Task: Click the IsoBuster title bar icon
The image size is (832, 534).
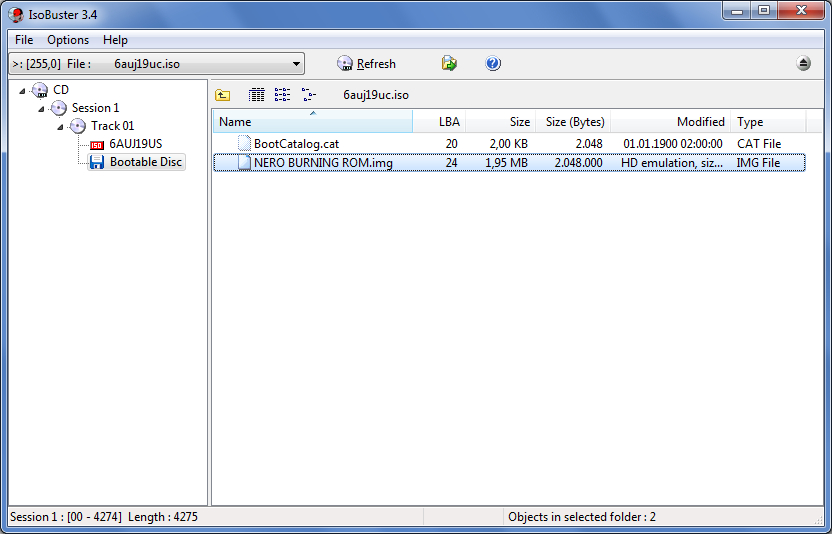Action: click(16, 14)
